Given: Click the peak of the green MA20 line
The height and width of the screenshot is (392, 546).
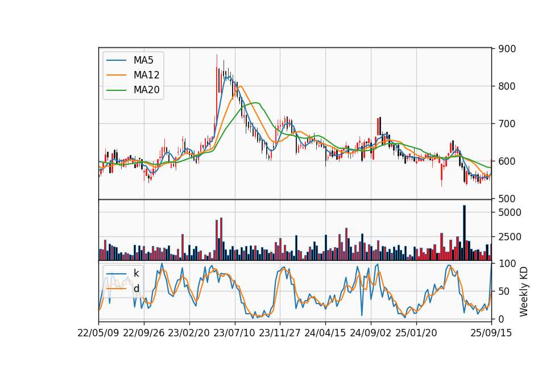Looking at the screenshot, I should (x=257, y=103).
